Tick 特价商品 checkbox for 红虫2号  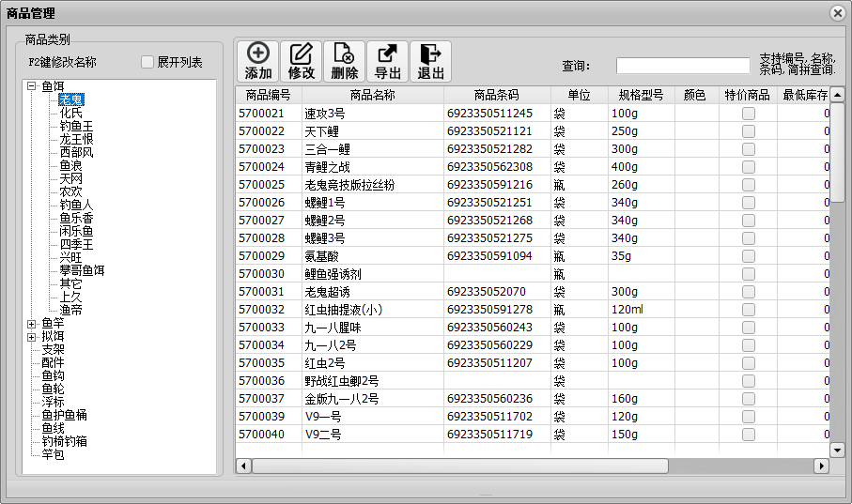tap(749, 363)
